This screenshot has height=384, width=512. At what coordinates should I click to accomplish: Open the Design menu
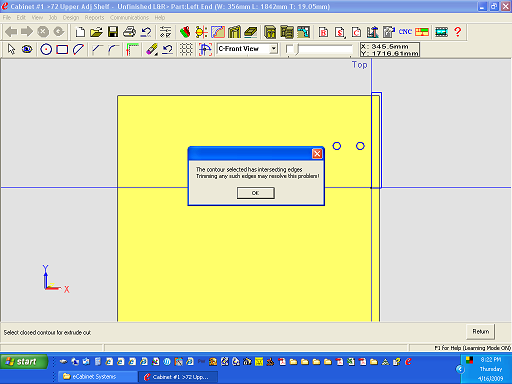(x=71, y=17)
